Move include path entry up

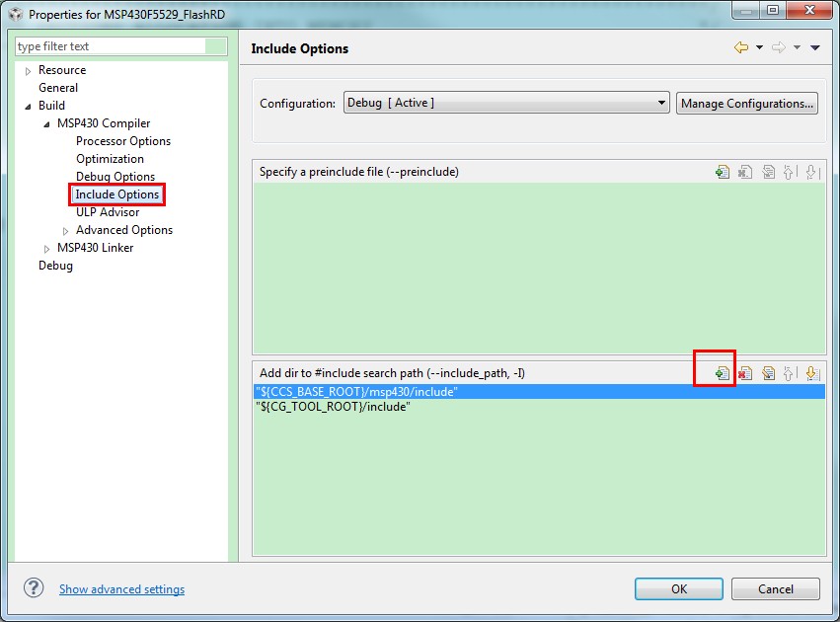(790, 373)
